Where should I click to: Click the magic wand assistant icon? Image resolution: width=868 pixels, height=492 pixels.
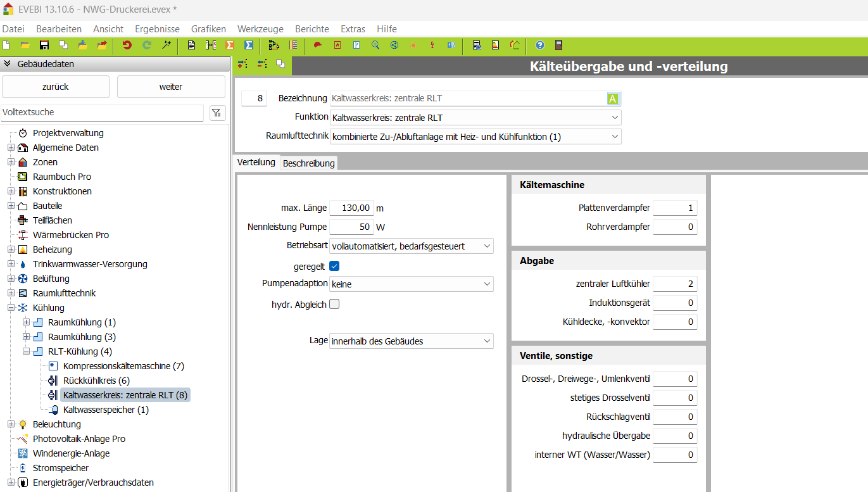167,45
